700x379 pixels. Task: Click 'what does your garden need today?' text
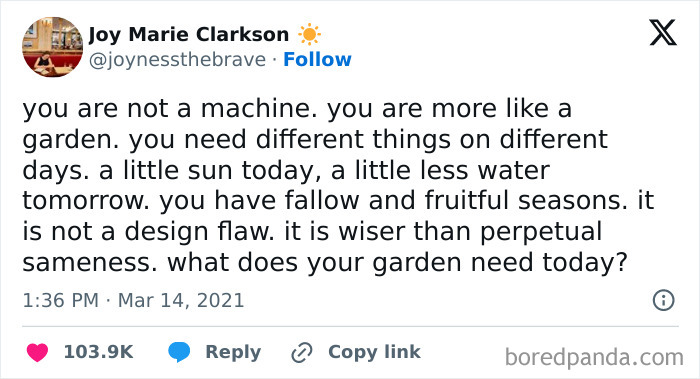pos(397,263)
